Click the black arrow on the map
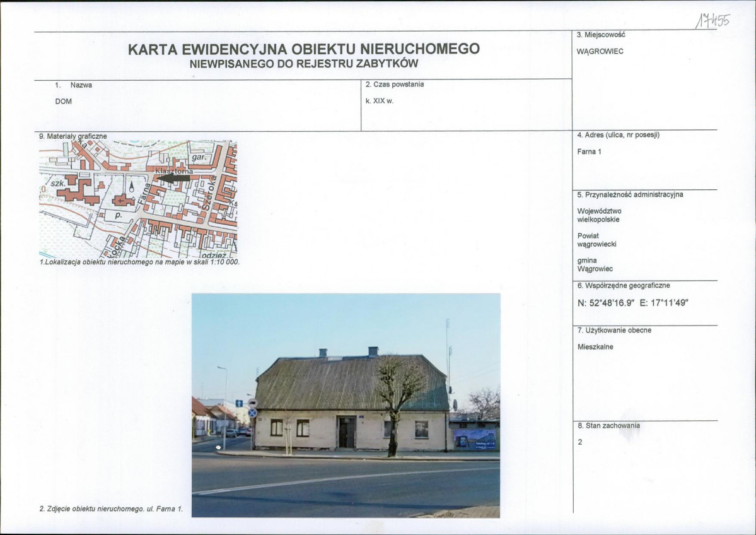 (174, 178)
